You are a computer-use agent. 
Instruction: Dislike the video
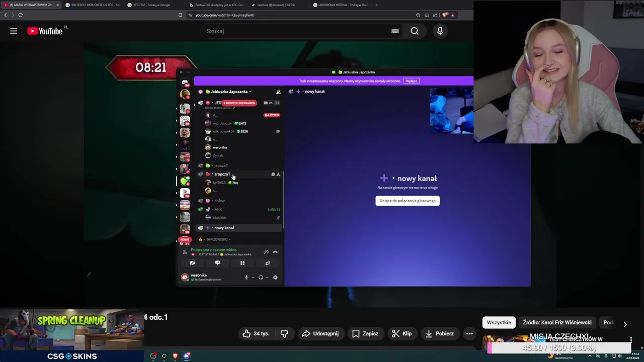(284, 333)
